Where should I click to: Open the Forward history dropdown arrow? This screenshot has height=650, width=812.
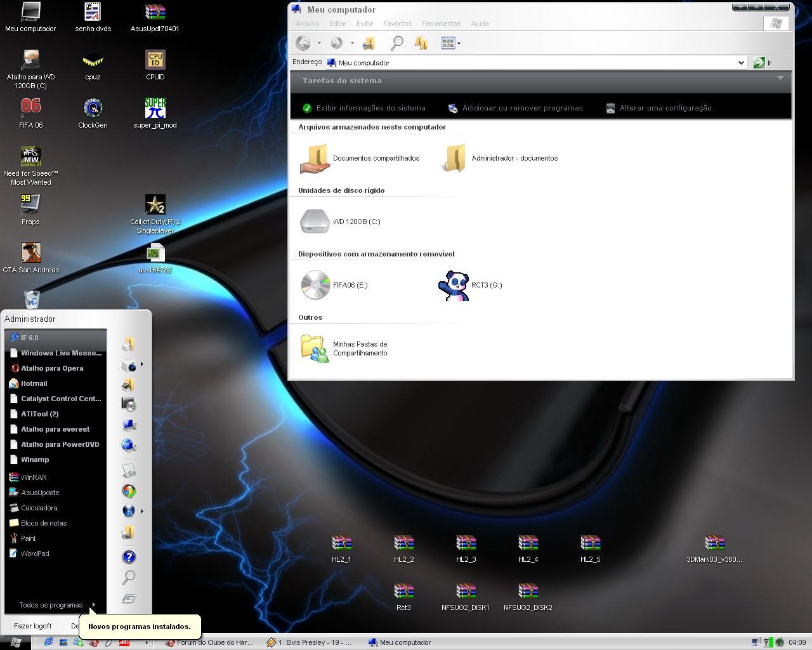pyautogui.click(x=352, y=43)
